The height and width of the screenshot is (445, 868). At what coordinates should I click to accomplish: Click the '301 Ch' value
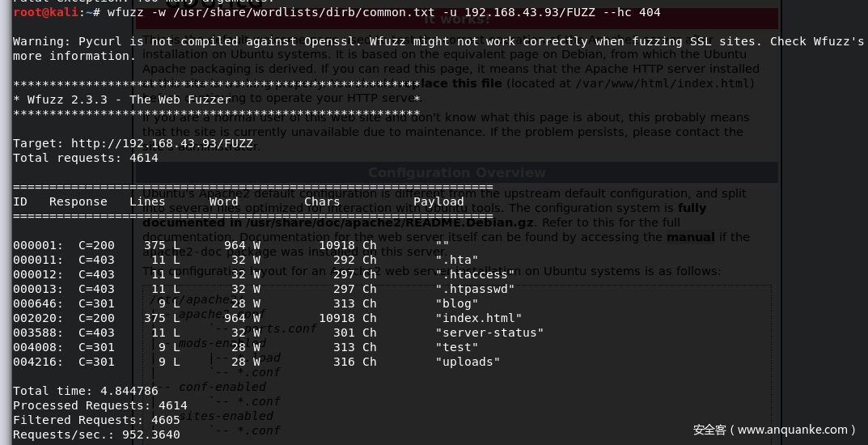point(355,333)
